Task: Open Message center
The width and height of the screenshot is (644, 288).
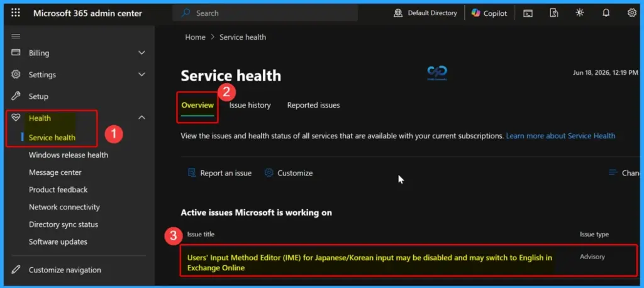Action: (x=55, y=172)
